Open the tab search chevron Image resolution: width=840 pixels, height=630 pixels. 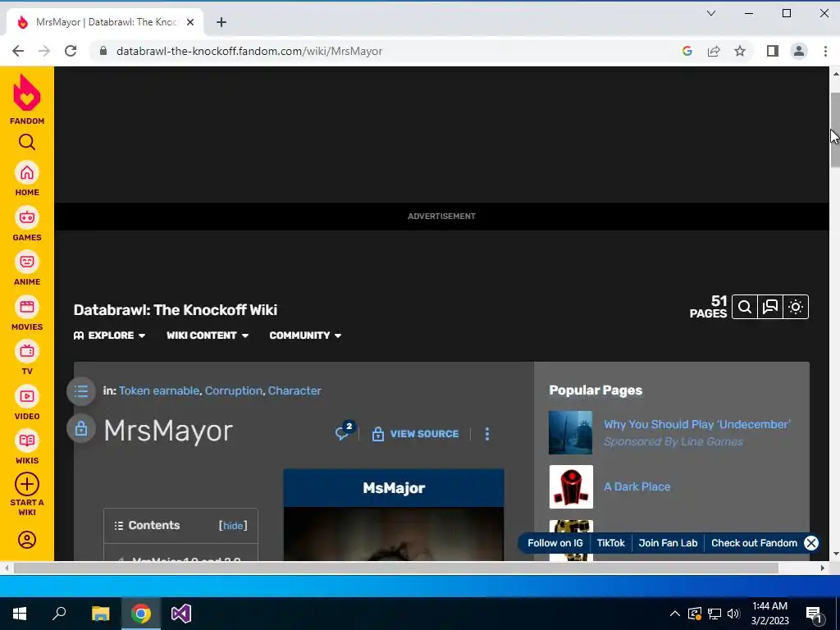click(x=711, y=13)
